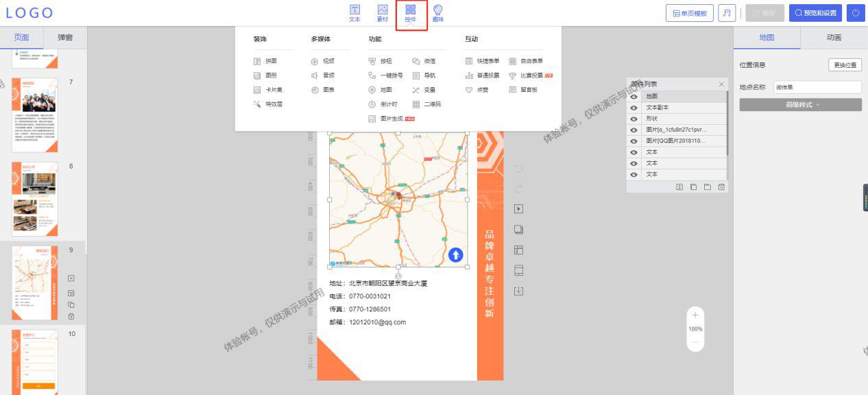Click the 趣味 lightbulb icon
868x395 pixels.
point(437,13)
